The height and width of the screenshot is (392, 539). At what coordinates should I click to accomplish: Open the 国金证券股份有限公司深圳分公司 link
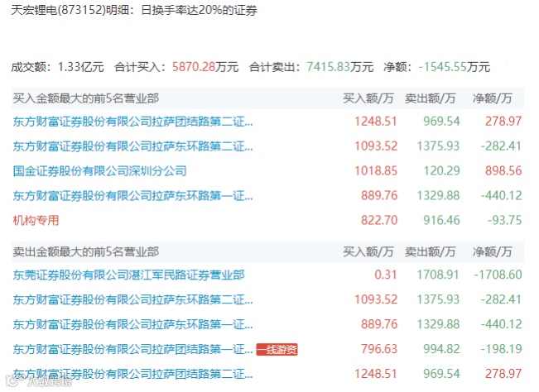[x=100, y=171]
